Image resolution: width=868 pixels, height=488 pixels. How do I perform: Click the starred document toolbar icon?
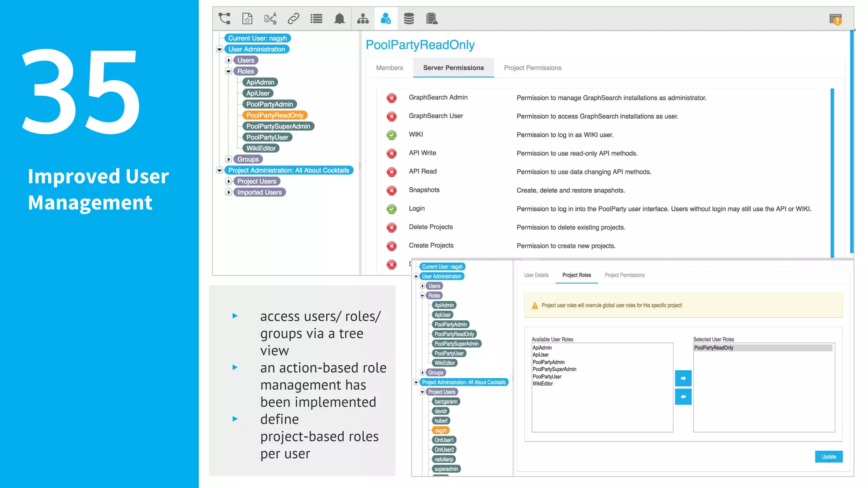pos(247,18)
